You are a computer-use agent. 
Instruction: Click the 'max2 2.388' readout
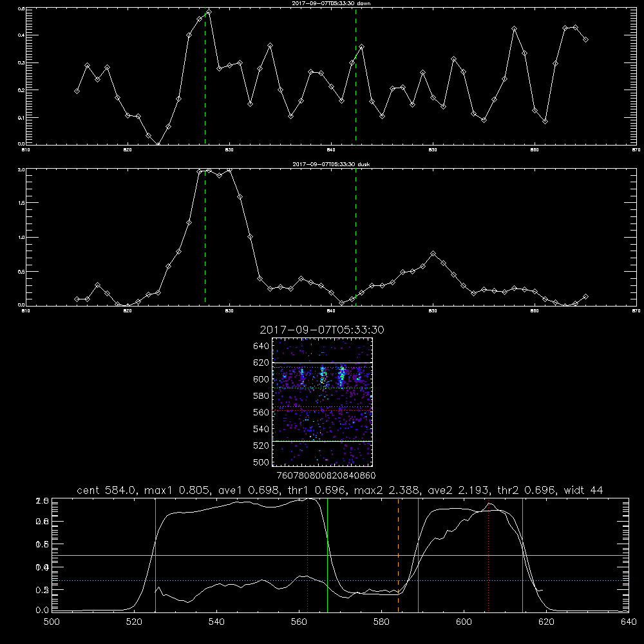pyautogui.click(x=387, y=490)
